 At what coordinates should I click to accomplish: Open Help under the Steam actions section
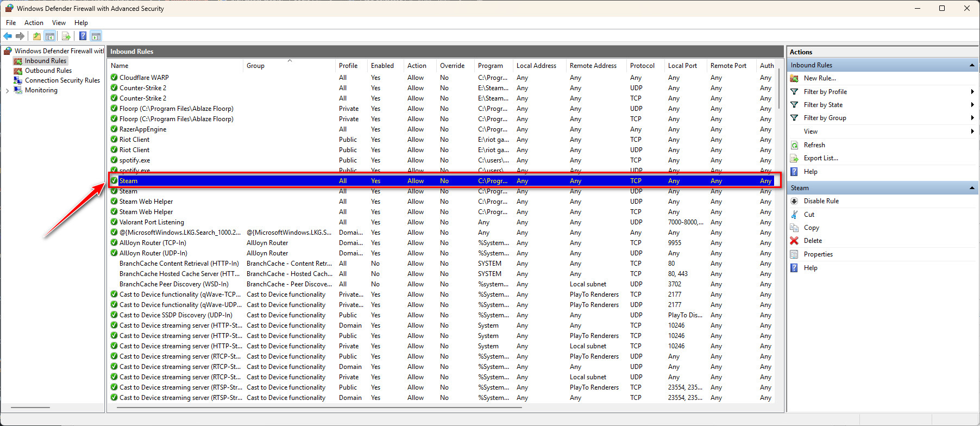[811, 268]
